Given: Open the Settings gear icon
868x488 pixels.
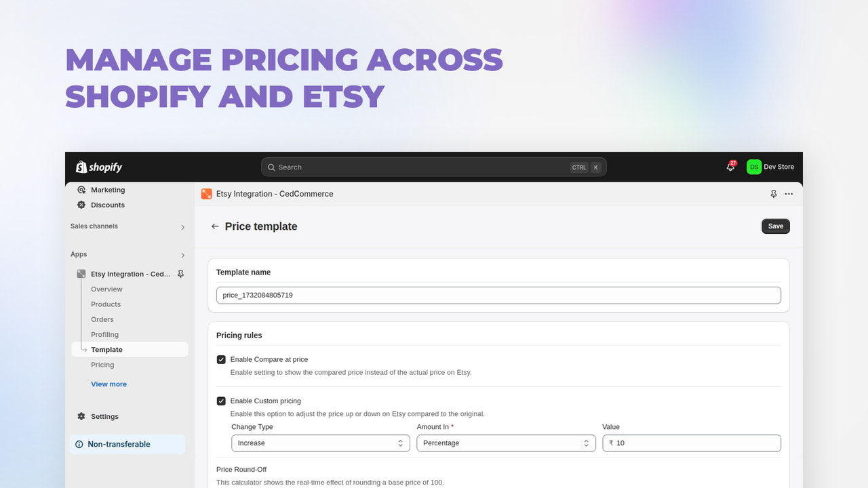Looking at the screenshot, I should coord(81,416).
